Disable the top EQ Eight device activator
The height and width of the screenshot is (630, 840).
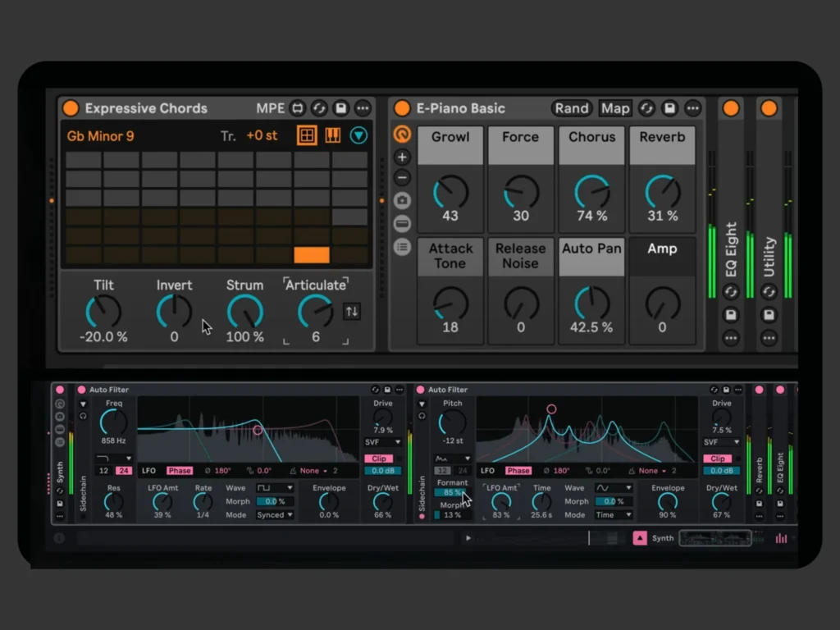click(x=731, y=108)
